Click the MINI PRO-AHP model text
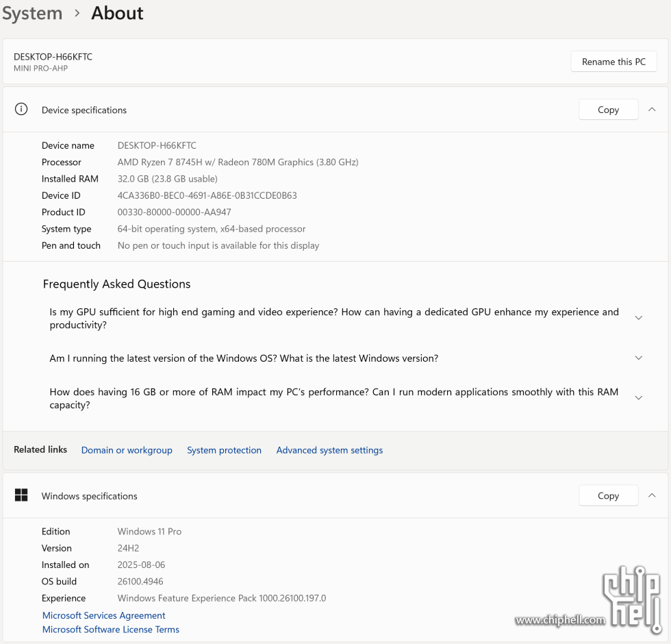 [40, 69]
